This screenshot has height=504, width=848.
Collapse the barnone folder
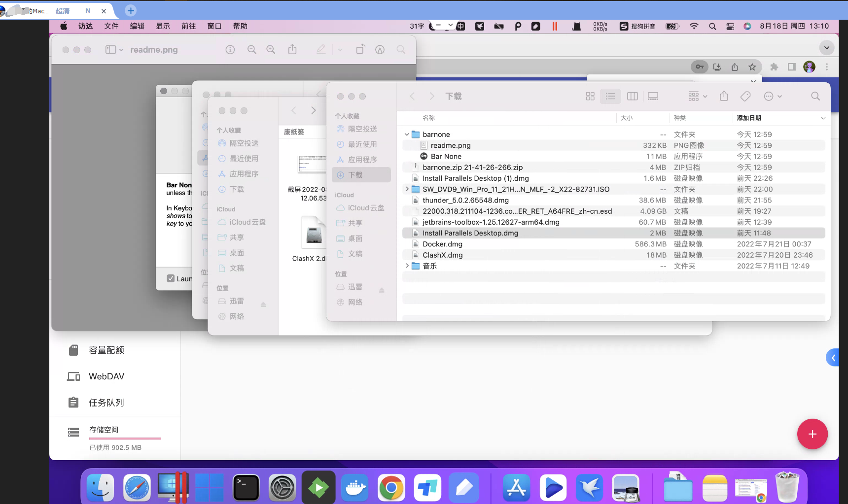407,134
